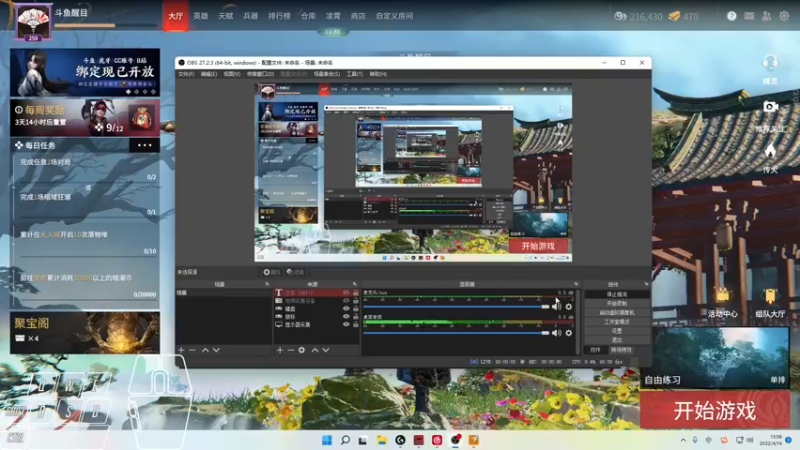Open OBS 帮助 menu
The height and width of the screenshot is (450, 800).
tap(378, 74)
